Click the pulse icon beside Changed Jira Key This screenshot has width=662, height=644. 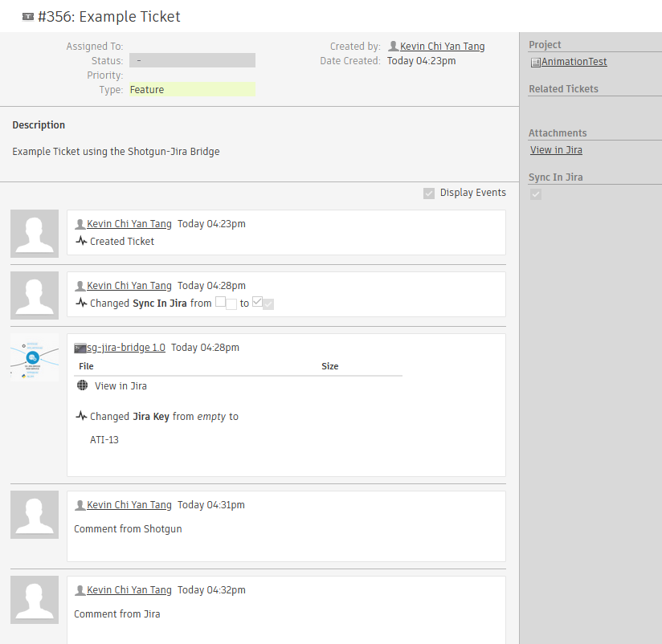pos(81,416)
